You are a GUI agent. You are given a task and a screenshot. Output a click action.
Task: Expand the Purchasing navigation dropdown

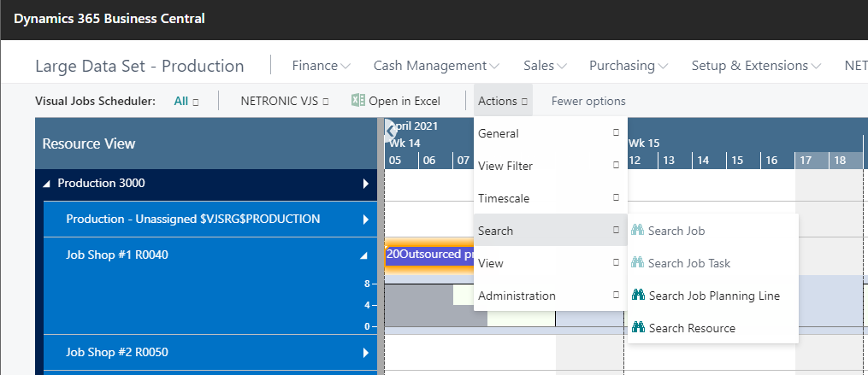point(629,65)
